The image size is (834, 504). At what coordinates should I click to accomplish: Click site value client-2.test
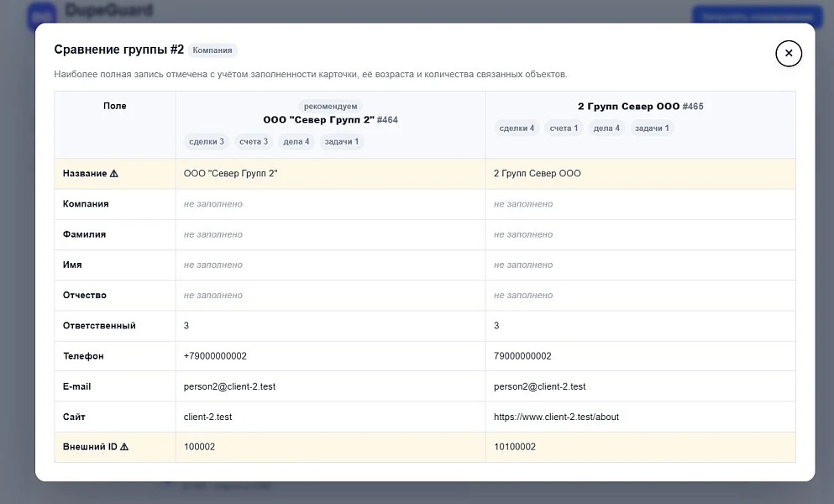pos(207,417)
